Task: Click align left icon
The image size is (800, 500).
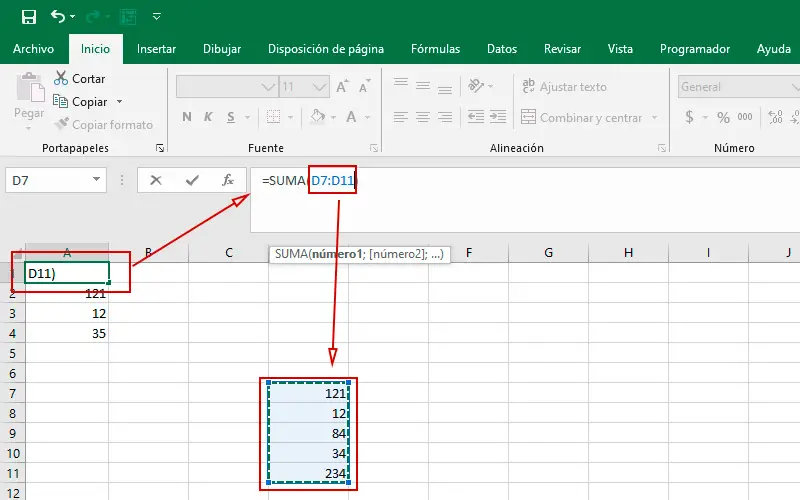Action: pos(401,117)
